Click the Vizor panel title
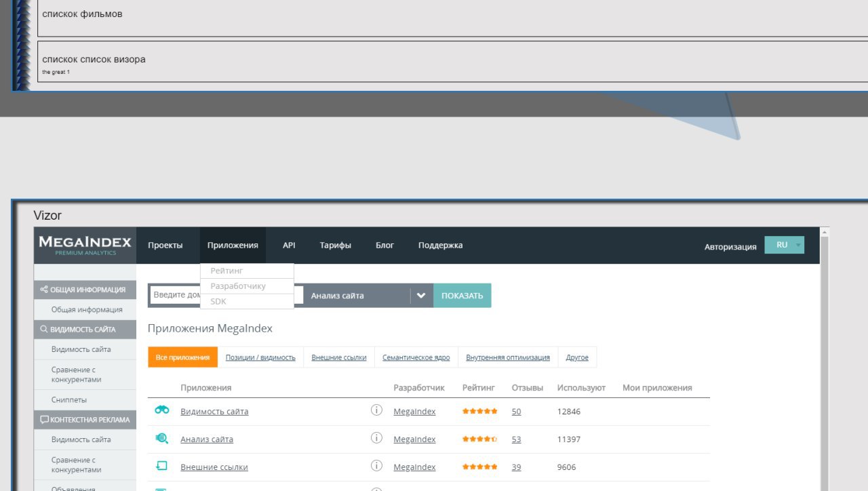 [47, 216]
